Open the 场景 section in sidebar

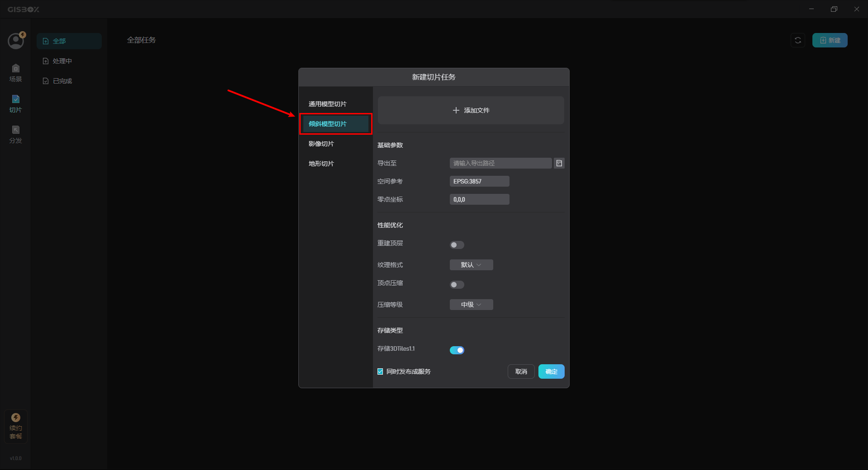(15, 73)
